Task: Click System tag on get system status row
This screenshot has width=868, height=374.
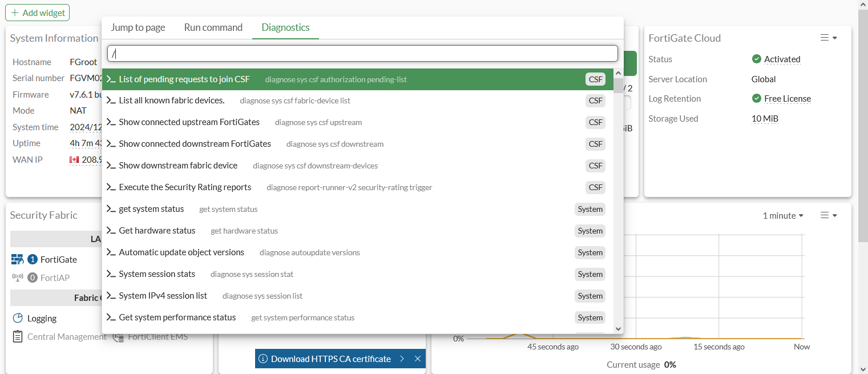Action: [590, 209]
